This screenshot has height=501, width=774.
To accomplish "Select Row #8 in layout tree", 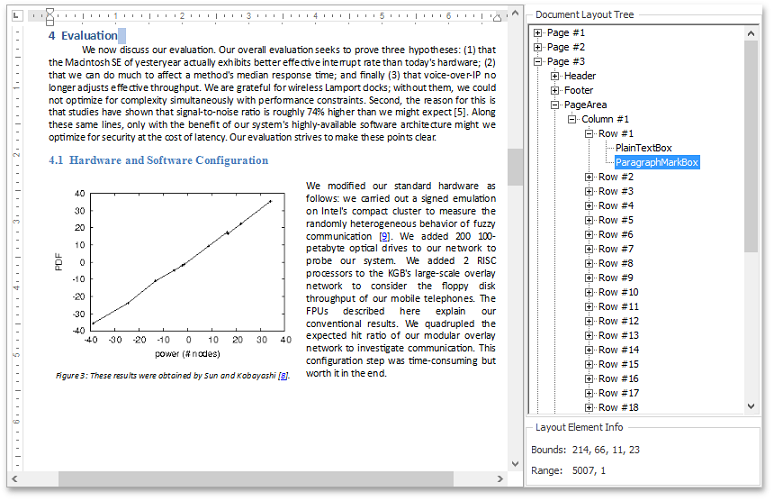I will pos(616,264).
